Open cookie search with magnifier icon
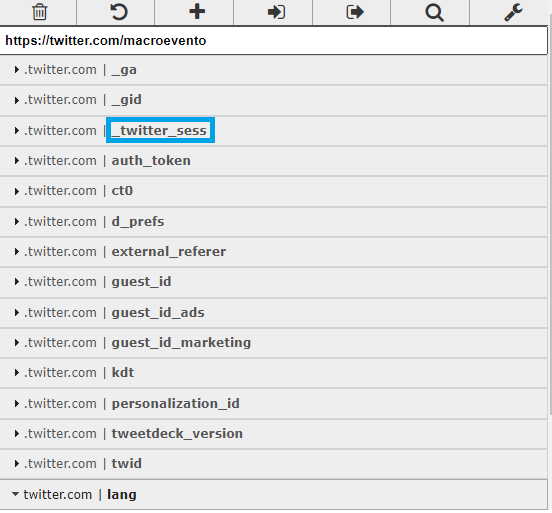This screenshot has height=513, width=552. [434, 13]
